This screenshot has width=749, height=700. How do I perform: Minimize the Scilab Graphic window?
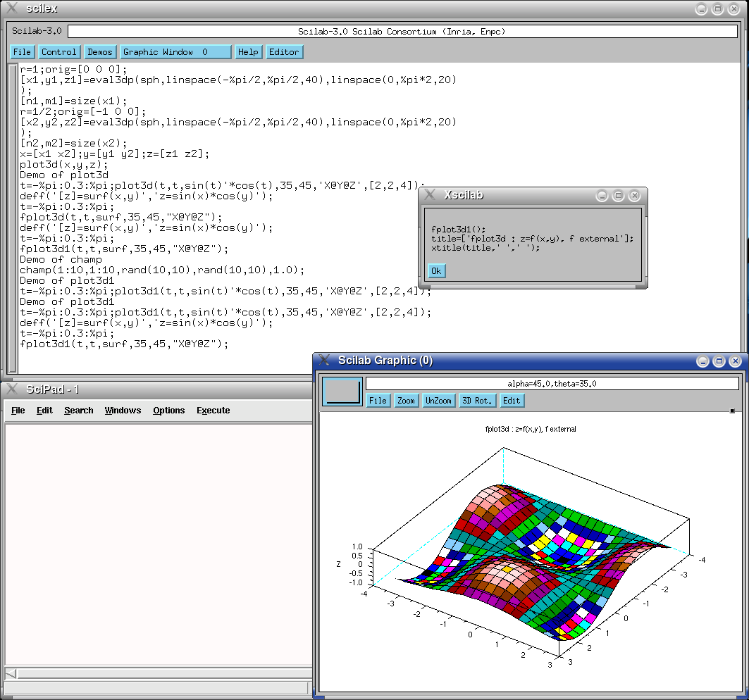pyautogui.click(x=702, y=361)
